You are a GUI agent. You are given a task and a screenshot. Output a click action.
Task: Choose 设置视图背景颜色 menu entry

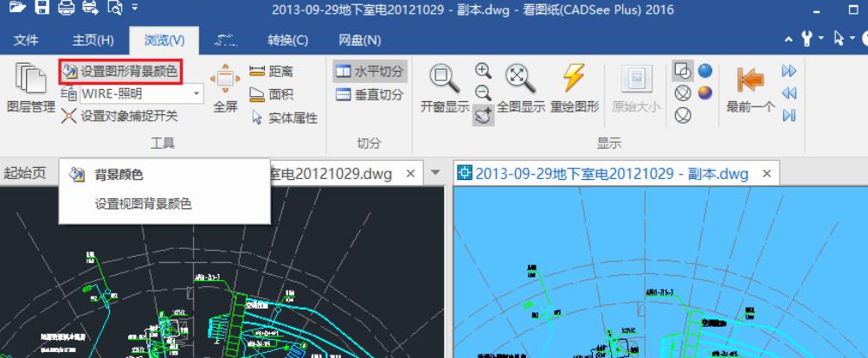[x=143, y=204]
